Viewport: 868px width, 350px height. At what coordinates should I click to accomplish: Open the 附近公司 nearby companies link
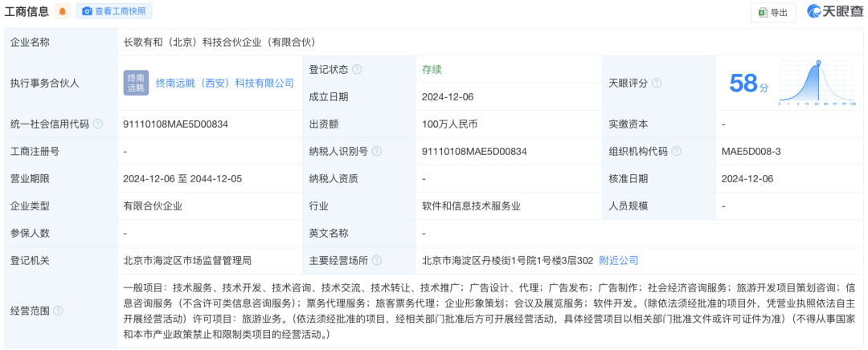coord(619,260)
